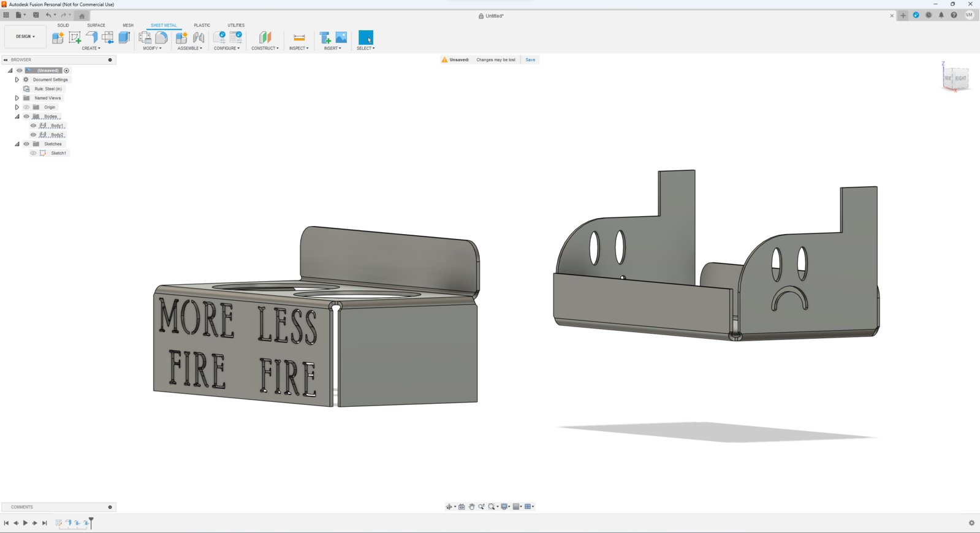980x533 pixels.
Task: Choose the Unfold tool icon
Action: (x=108, y=37)
